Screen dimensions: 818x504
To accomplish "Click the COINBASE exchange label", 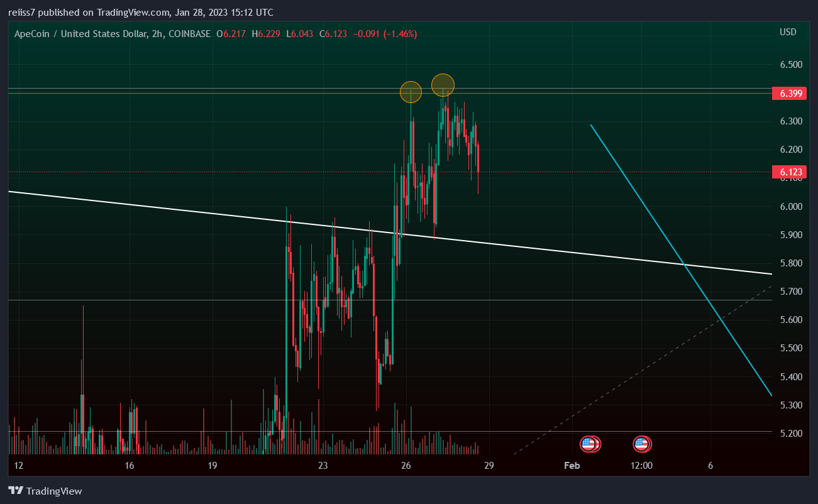I will coord(189,34).
